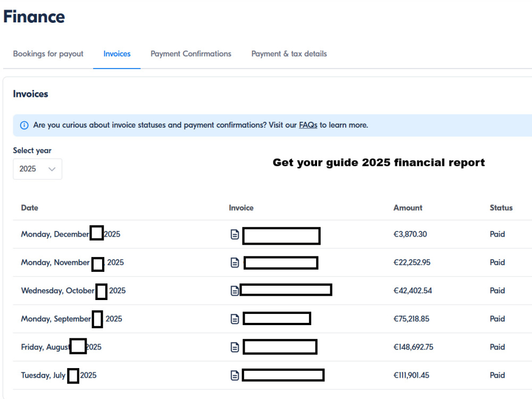Select the amount €148,692.75

point(413,347)
